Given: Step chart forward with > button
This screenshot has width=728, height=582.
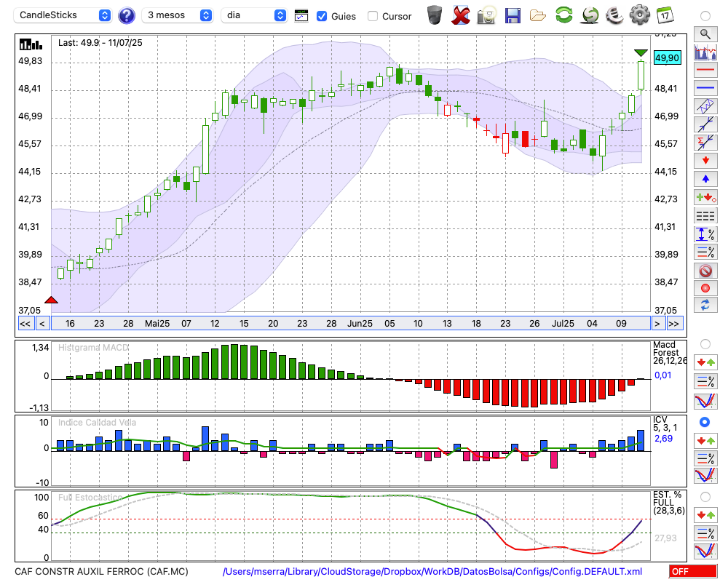Looking at the screenshot, I should pos(657,324).
